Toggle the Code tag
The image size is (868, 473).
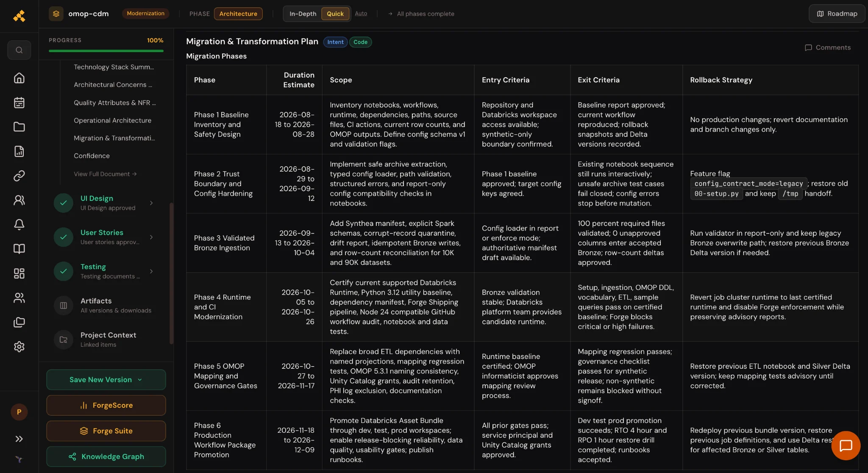click(360, 42)
